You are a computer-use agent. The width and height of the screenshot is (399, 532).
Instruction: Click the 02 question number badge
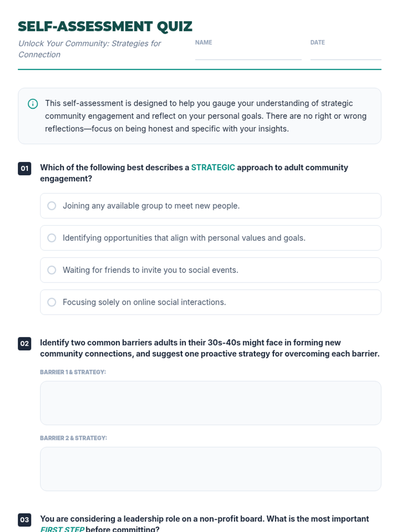click(25, 343)
